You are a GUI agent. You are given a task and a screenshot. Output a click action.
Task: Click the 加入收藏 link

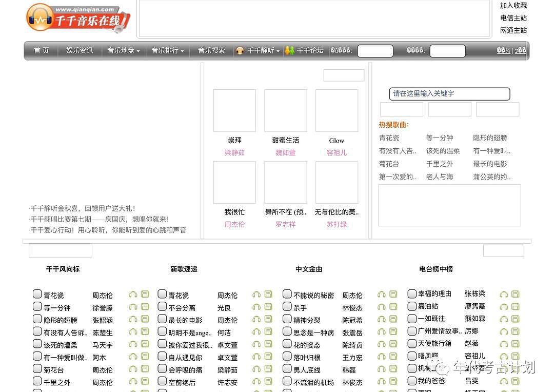(513, 6)
